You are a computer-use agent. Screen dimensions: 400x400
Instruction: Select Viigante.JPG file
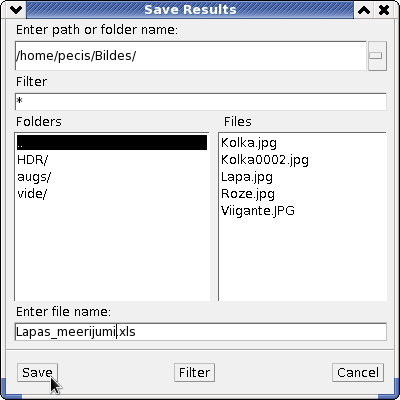pos(258,211)
